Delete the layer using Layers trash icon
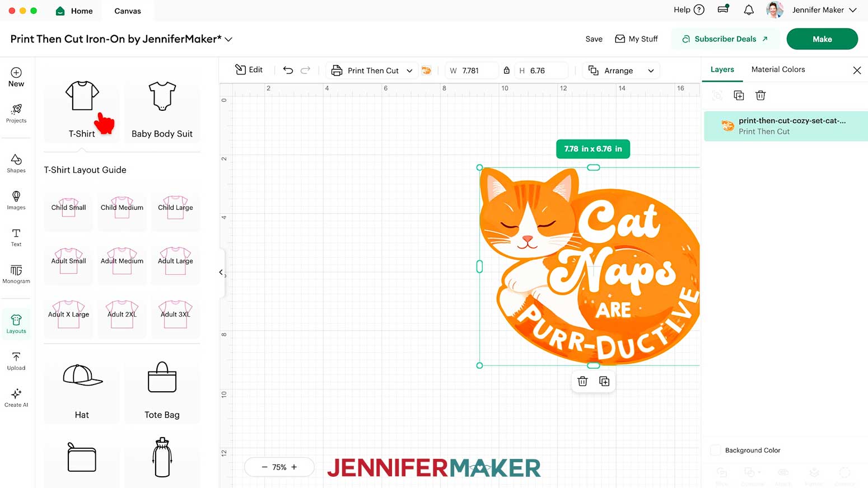This screenshot has width=868, height=488. click(760, 95)
